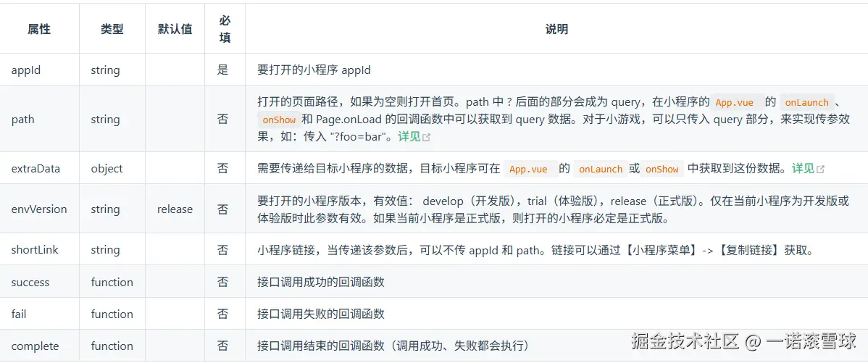868x363 pixels.
Task: Select the 类型 column header
Action: [112, 29]
